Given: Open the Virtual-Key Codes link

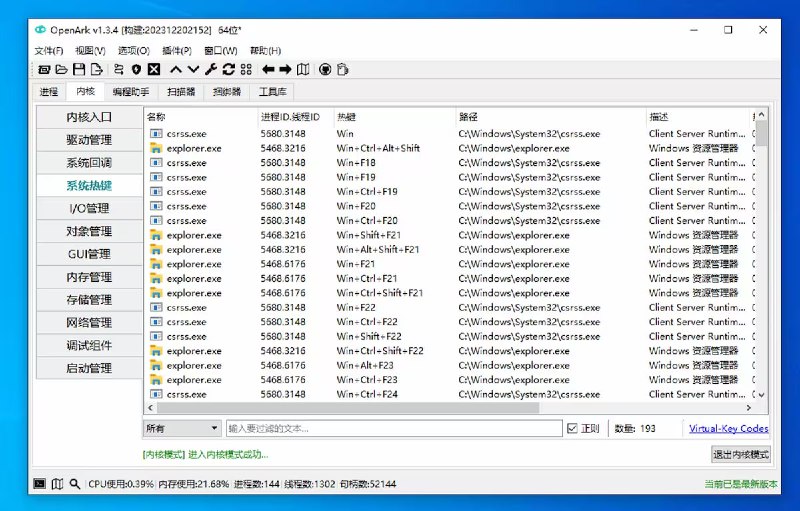Looking at the screenshot, I should click(728, 428).
